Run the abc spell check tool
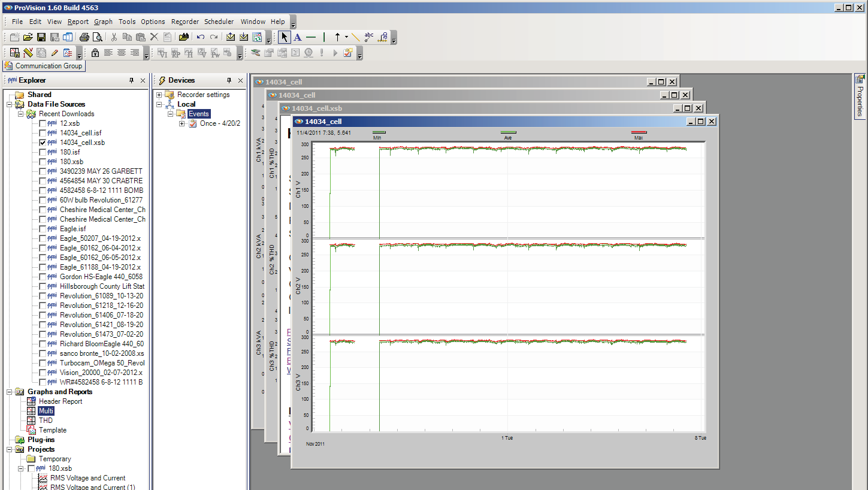The width and height of the screenshot is (868, 490). pos(368,37)
